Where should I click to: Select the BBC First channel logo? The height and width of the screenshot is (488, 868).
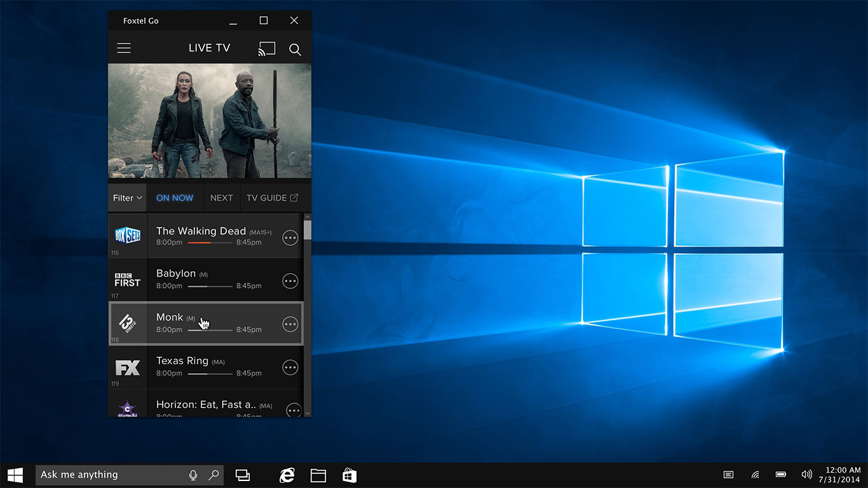[x=128, y=280]
